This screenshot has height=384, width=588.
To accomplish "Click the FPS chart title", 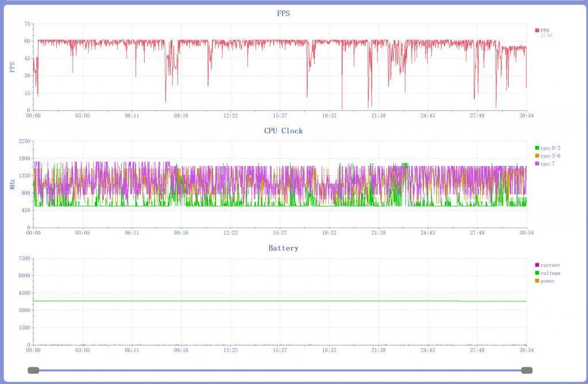I will 283,13.
